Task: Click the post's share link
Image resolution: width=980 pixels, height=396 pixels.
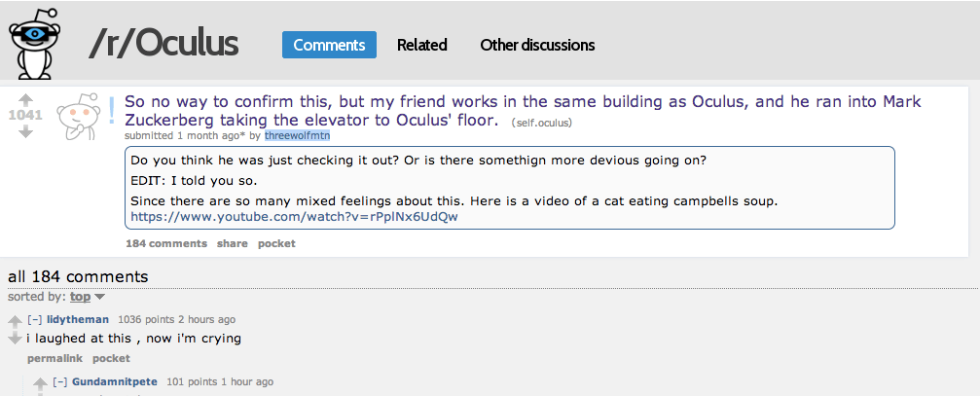Action: 232,243
